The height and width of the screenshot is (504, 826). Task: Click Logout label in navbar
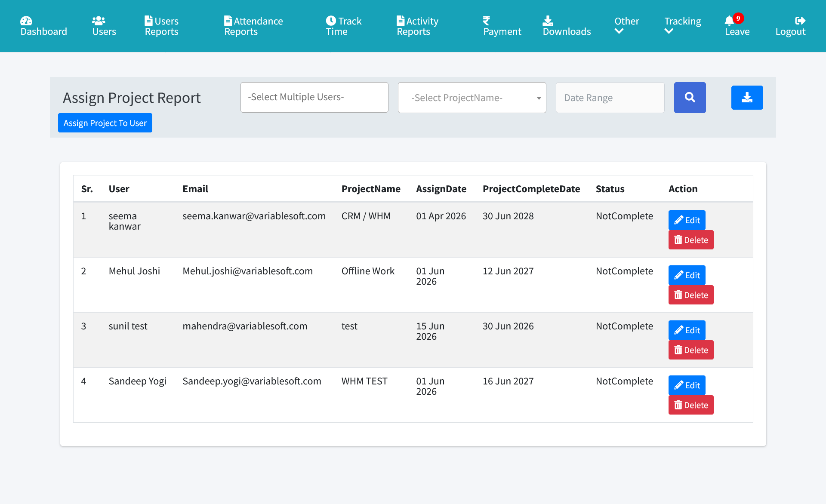791,32
